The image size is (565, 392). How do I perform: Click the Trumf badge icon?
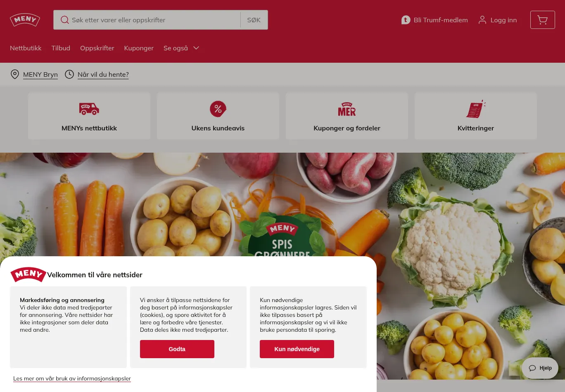tap(406, 20)
